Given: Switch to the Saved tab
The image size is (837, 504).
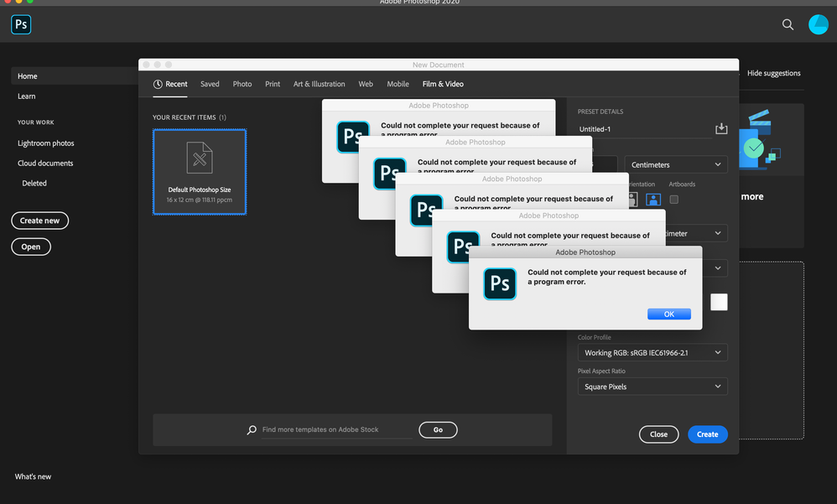Looking at the screenshot, I should click(210, 85).
